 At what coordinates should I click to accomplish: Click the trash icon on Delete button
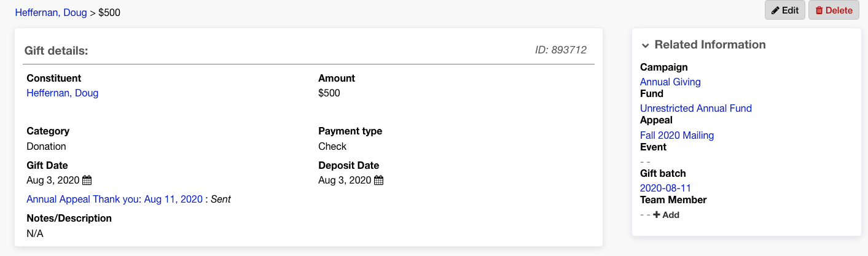pyautogui.click(x=819, y=10)
